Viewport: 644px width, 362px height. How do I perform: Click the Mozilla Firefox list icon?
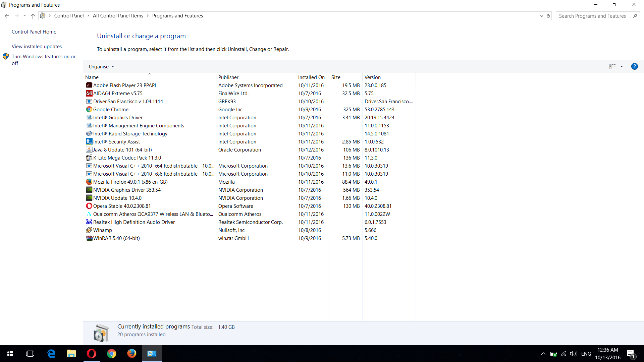[x=89, y=182]
